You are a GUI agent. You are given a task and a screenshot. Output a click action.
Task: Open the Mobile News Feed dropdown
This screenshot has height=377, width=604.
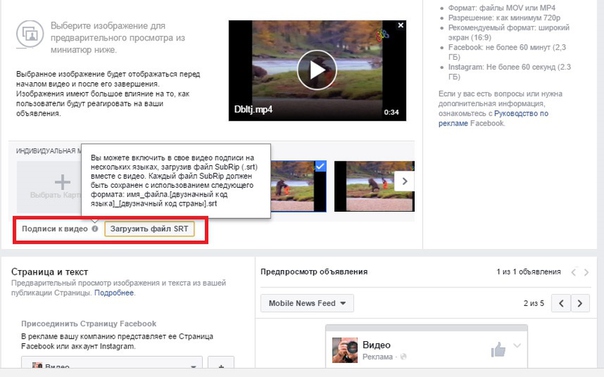click(x=307, y=303)
